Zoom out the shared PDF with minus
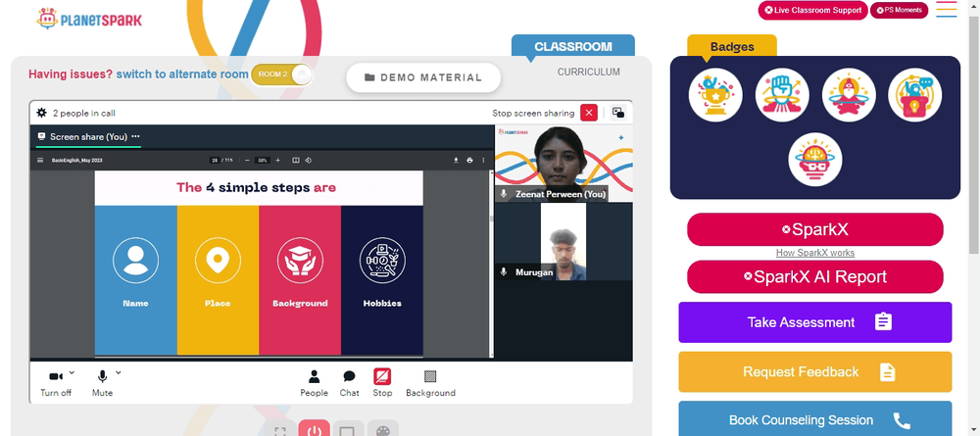This screenshot has width=980, height=436. (248, 161)
